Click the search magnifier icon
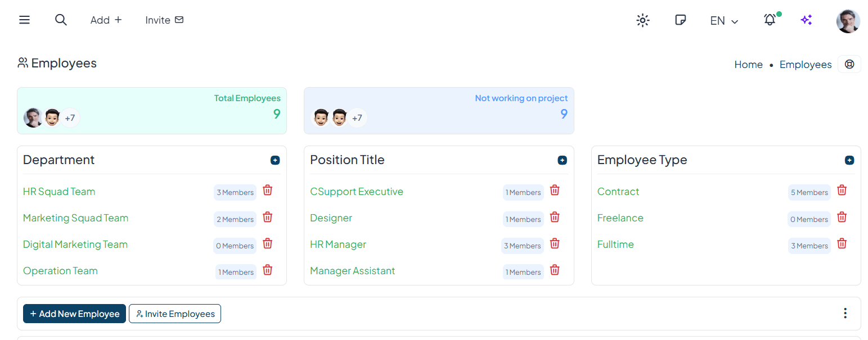This screenshot has height=340, width=868. (x=61, y=20)
